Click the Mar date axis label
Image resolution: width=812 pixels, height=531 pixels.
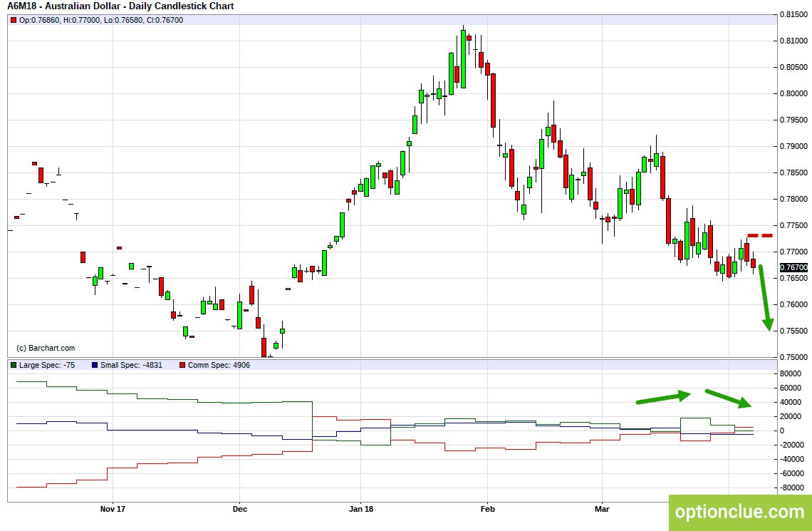pyautogui.click(x=603, y=509)
